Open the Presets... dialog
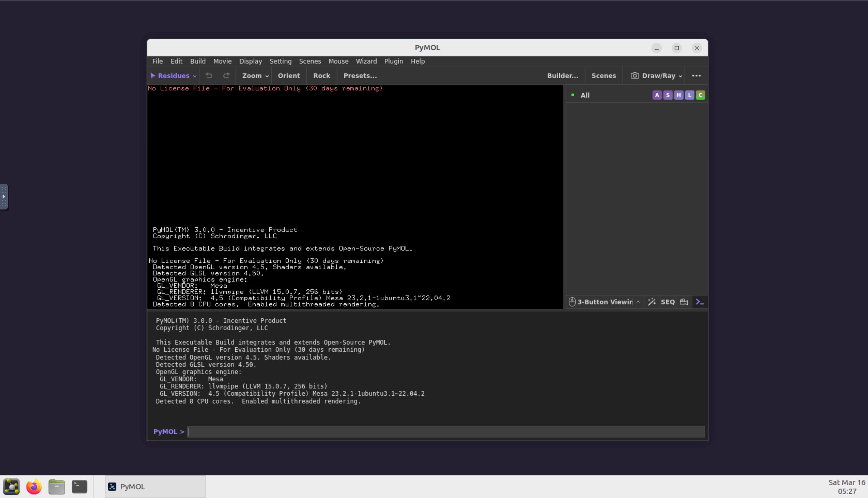 click(x=360, y=76)
